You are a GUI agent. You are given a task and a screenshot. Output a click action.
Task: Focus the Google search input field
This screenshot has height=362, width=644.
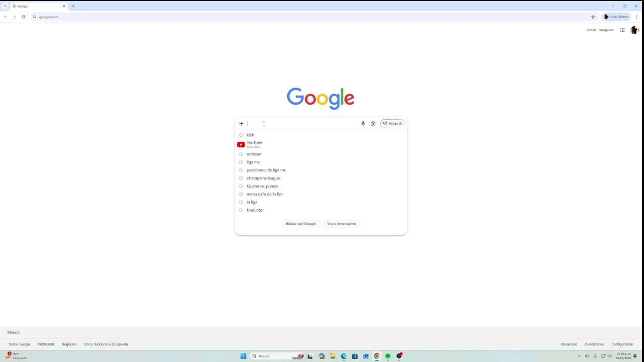click(302, 123)
